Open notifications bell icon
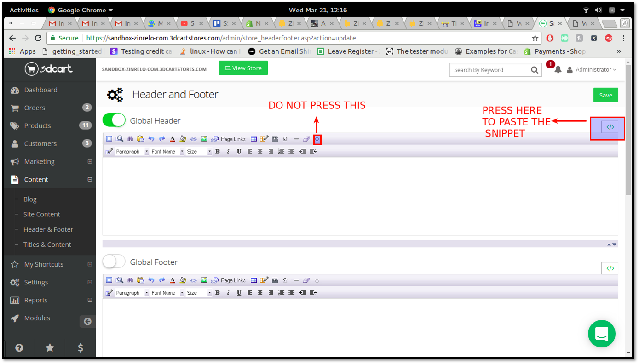This screenshot has width=639, height=364. [558, 70]
